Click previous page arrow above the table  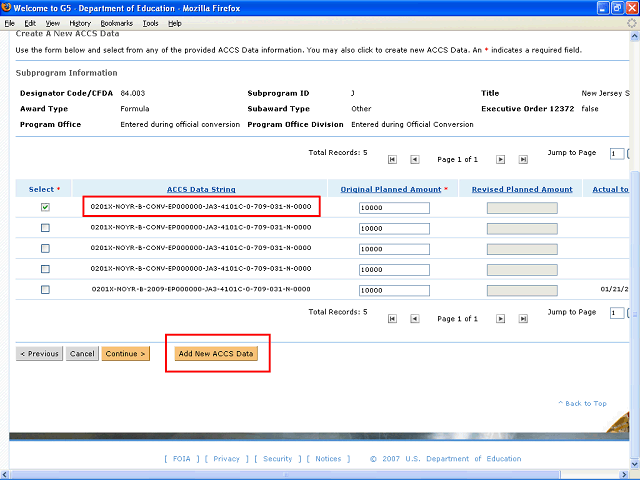coord(414,160)
